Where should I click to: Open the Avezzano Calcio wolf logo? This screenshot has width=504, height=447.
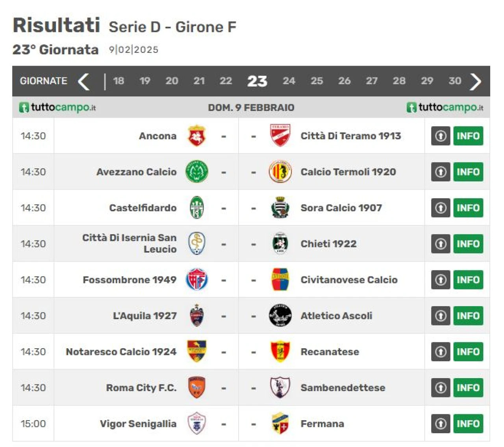196,172
